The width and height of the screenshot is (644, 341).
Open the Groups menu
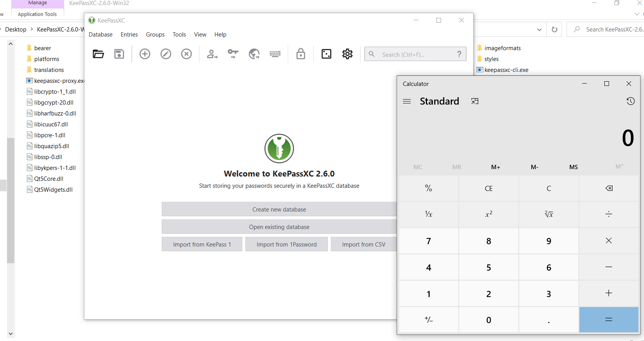(155, 35)
